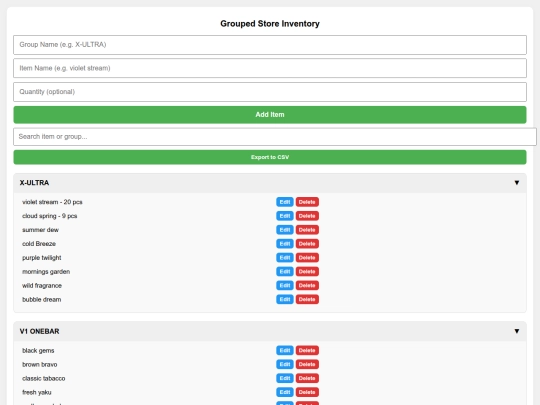Select the 'violet stream - 20 pcs' text

[52, 202]
